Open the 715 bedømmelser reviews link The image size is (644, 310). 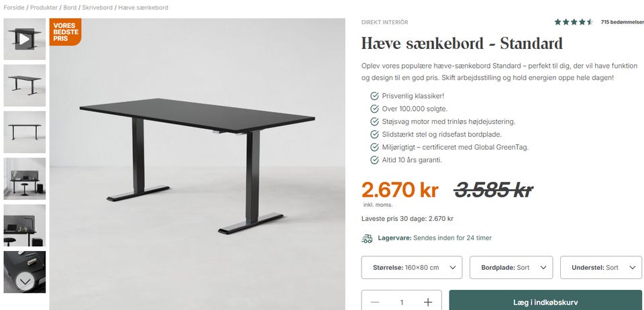coord(623,22)
